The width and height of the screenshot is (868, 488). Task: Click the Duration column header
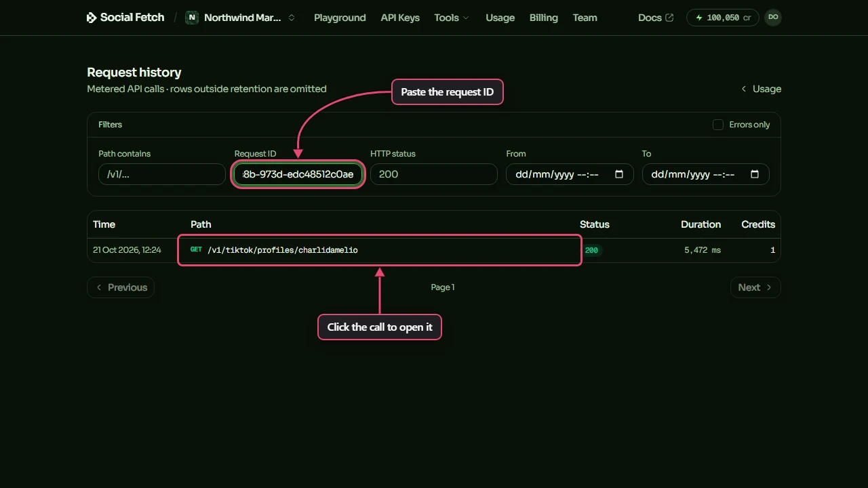(x=701, y=224)
